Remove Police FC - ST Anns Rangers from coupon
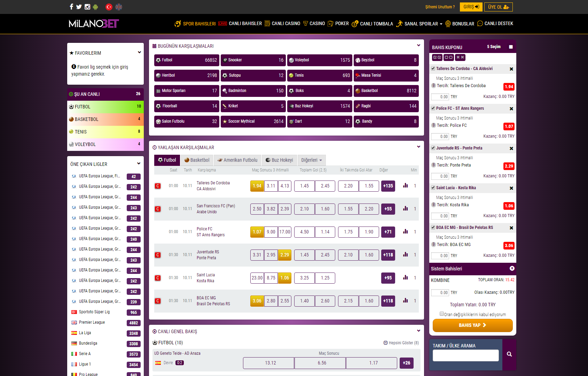588x376 pixels. tap(511, 109)
